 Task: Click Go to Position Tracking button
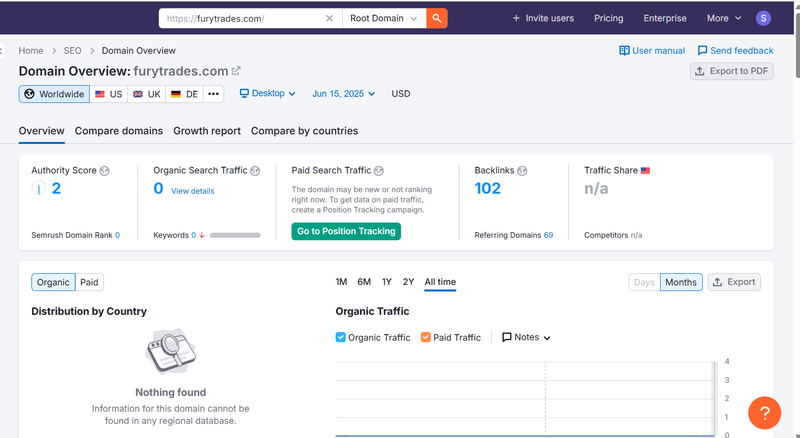point(346,231)
